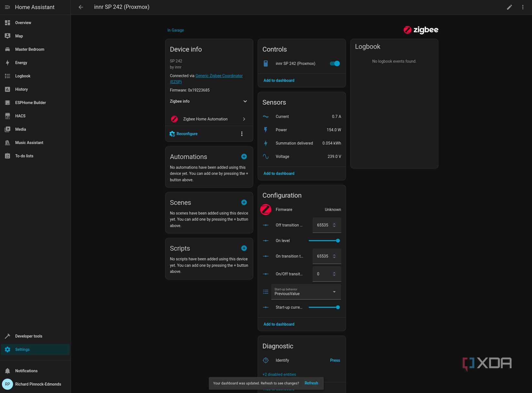Click the back arrow in header
This screenshot has height=393, width=532.
point(81,7)
